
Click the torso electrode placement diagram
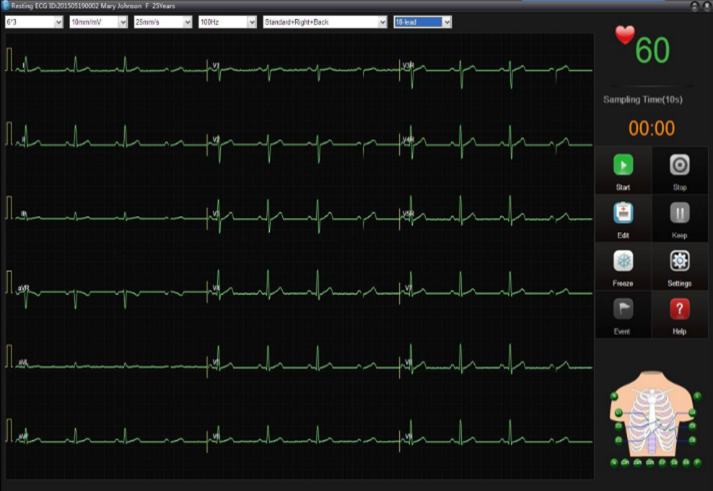point(653,419)
